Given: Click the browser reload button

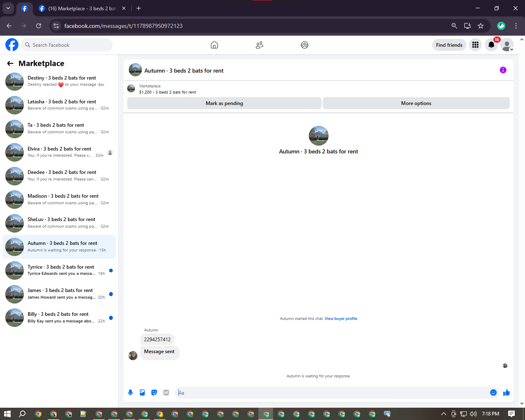Looking at the screenshot, I should (39, 26).
